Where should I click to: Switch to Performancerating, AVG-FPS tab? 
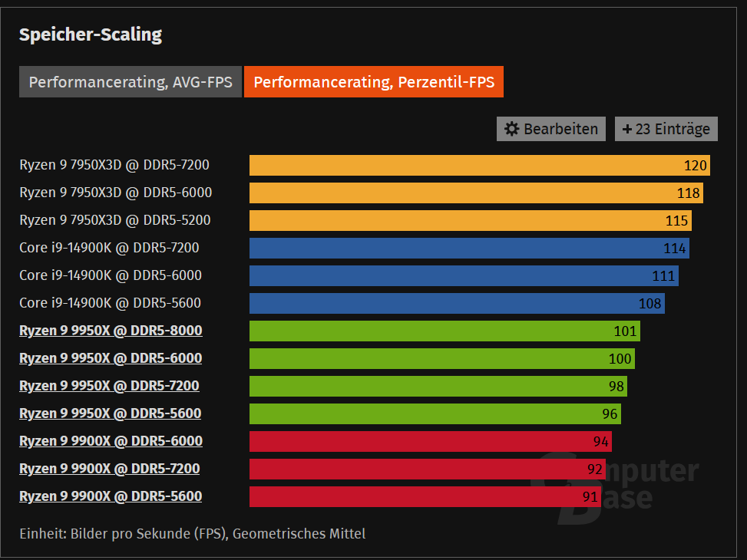(x=130, y=82)
